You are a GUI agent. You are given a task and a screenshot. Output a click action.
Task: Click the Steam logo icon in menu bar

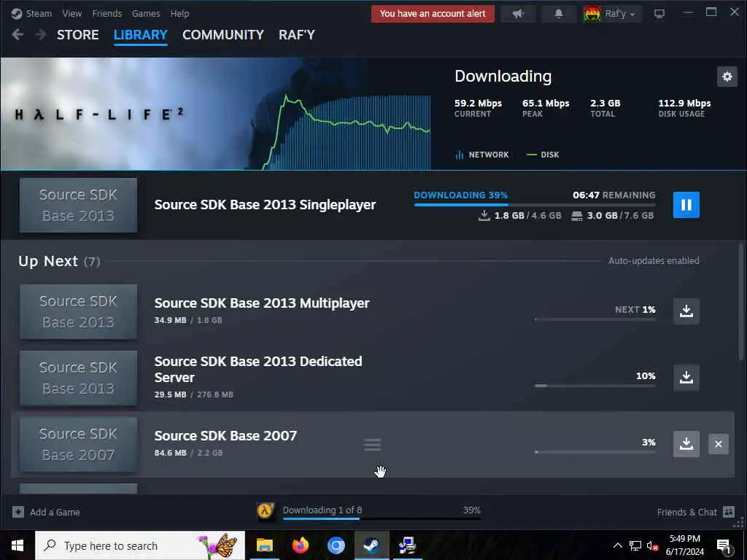coord(17,13)
